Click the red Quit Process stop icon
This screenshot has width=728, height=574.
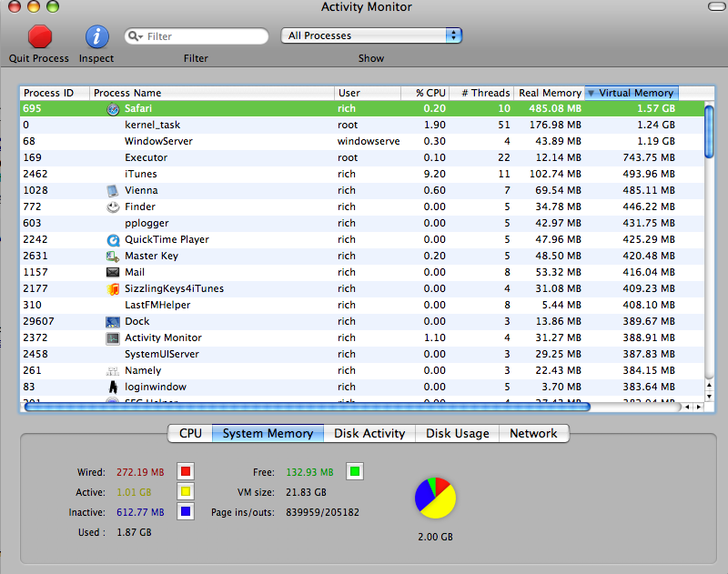pyautogui.click(x=40, y=36)
